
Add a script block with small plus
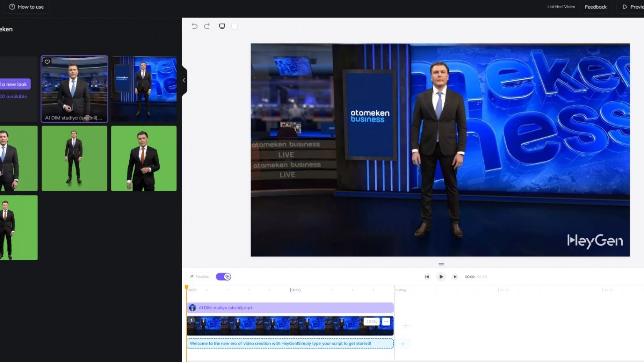[403, 344]
